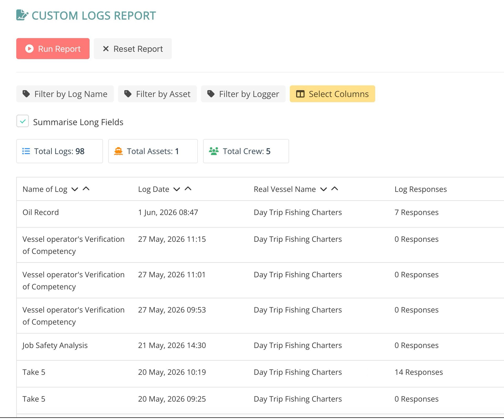Sort Log Date ascending arrow

point(188,189)
